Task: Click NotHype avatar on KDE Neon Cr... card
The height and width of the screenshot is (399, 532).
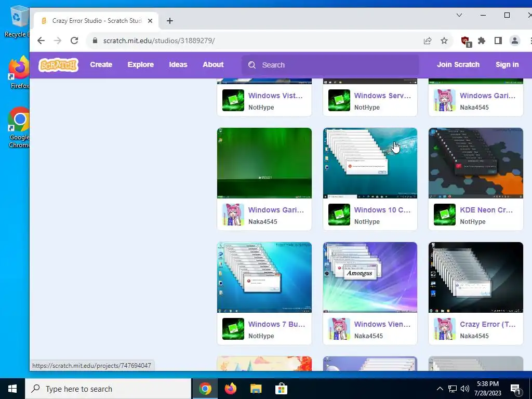Action: [445, 215]
